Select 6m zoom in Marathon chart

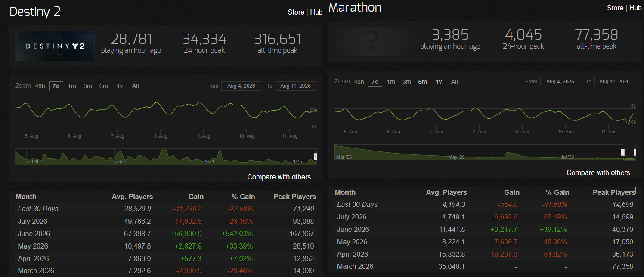423,82
